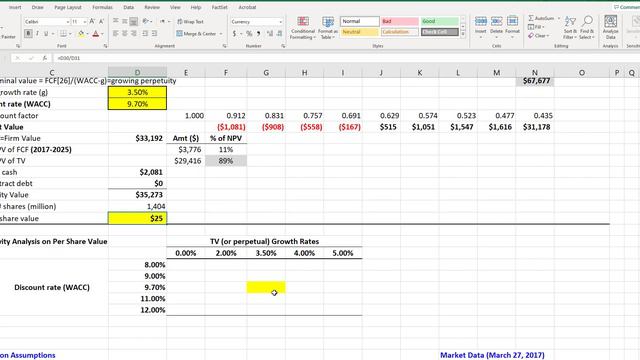The height and width of the screenshot is (360, 640).
Task: Open the Acrobat tab
Action: [x=247, y=7]
